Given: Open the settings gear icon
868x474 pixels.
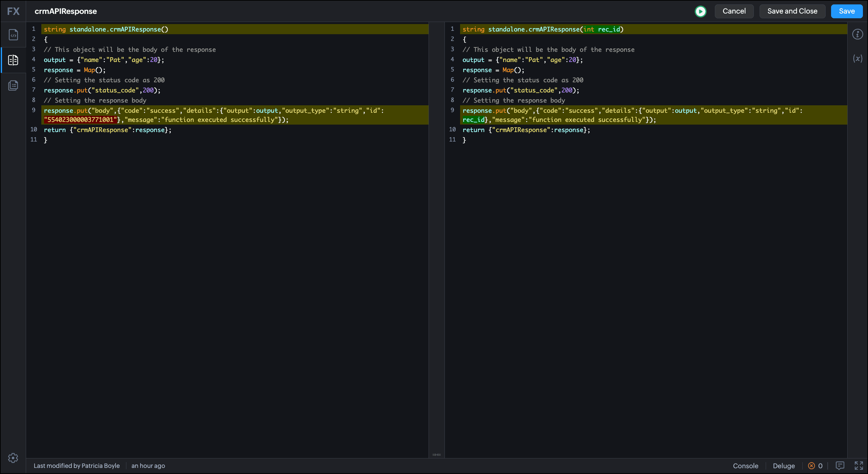Looking at the screenshot, I should 13,458.
